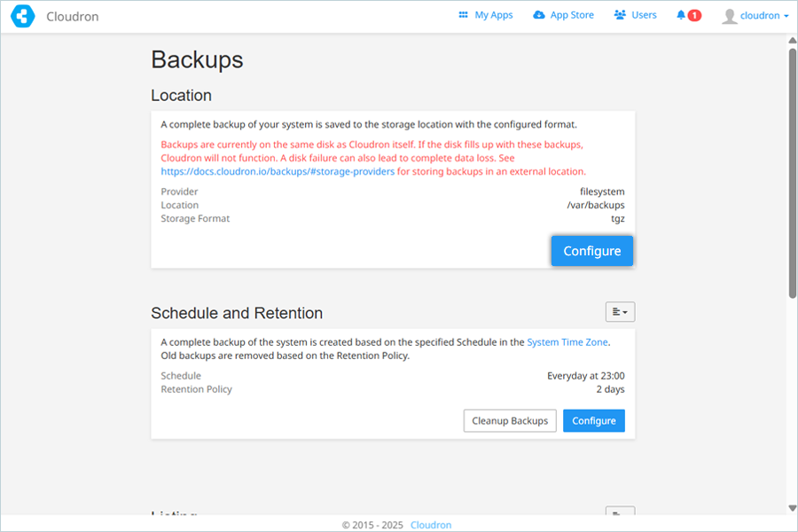Click the red notification count badge
Image resolution: width=798 pixels, height=532 pixels.
[x=694, y=15]
